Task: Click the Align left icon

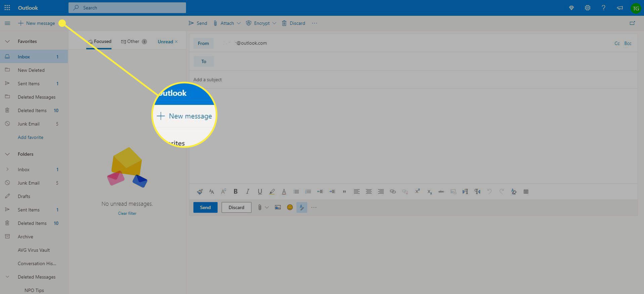Action: 357,192
